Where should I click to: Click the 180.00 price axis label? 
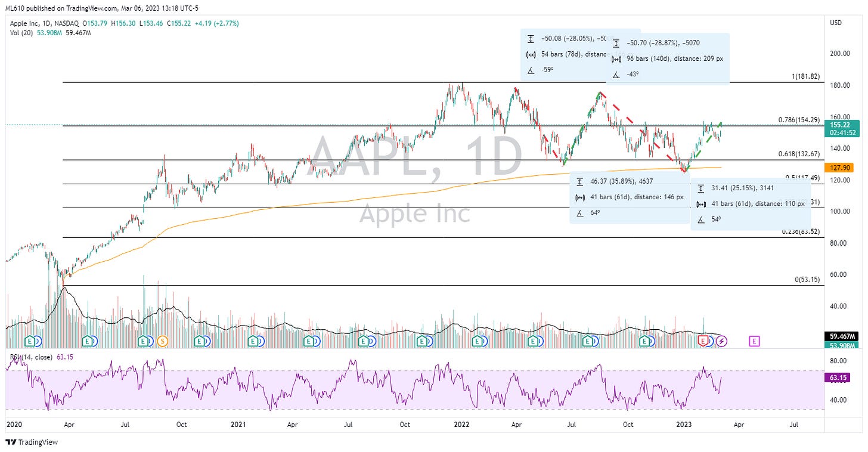coord(839,85)
